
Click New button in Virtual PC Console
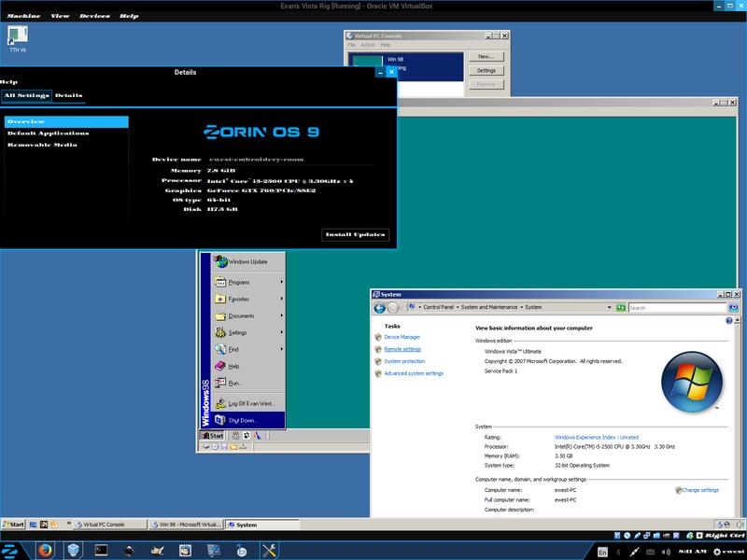coord(486,57)
